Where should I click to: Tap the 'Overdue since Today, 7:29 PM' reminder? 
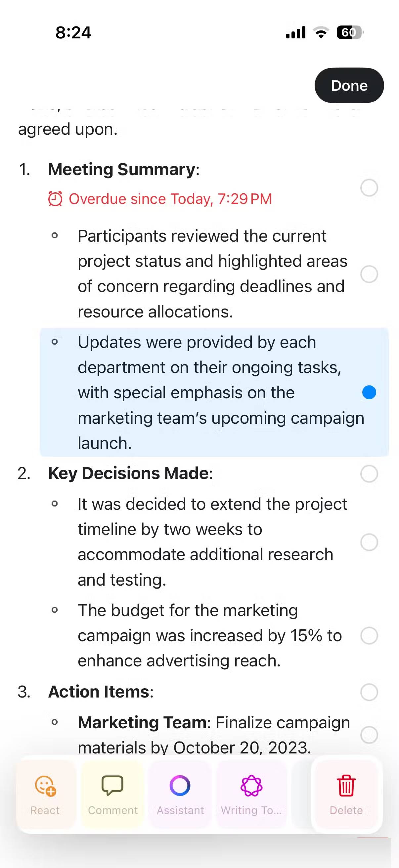[170, 199]
